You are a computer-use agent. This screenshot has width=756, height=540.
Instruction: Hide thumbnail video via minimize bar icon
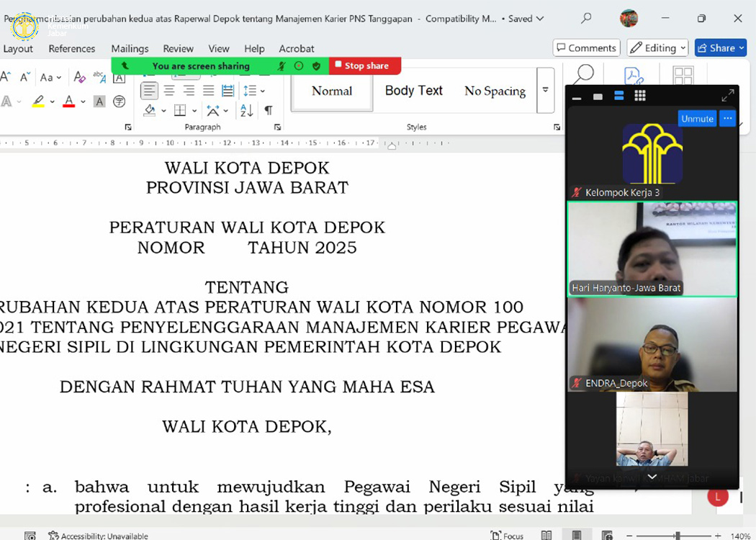click(577, 98)
